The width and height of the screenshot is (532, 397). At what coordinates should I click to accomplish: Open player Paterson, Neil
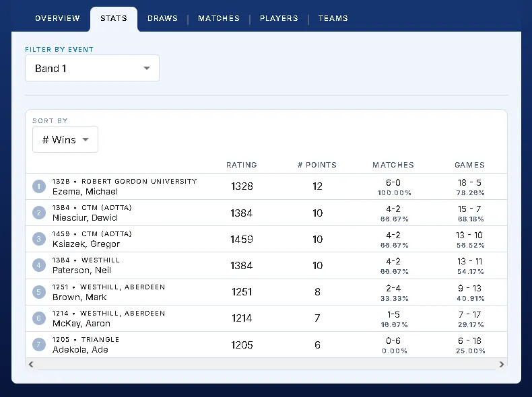click(x=81, y=270)
